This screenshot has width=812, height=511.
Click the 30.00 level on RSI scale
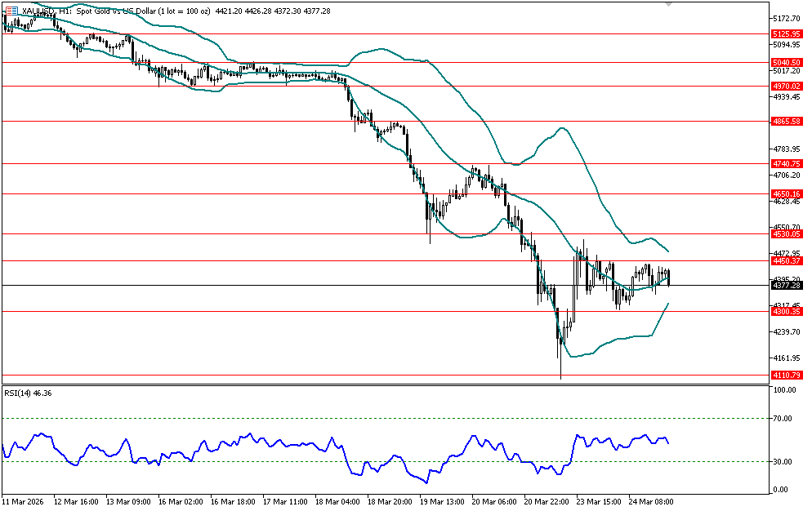[783, 462]
